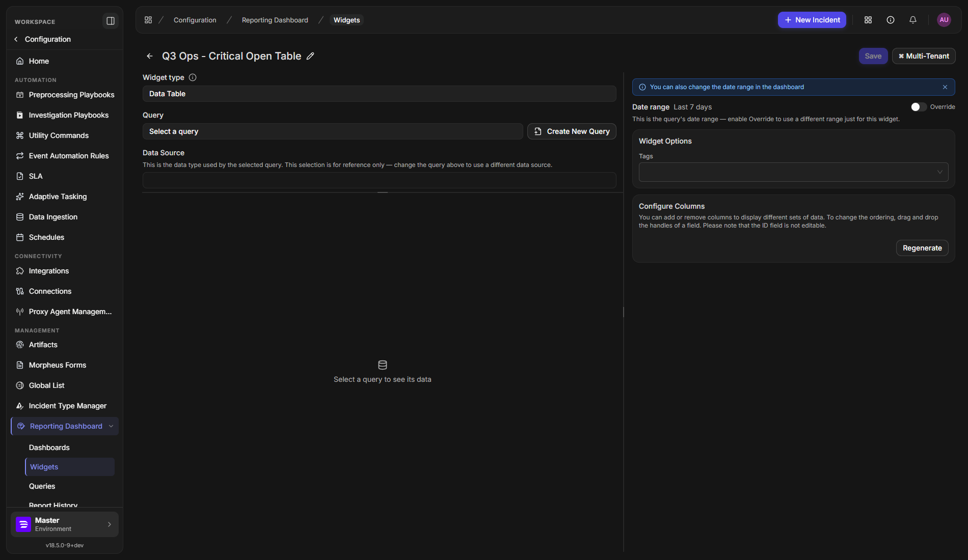
Task: Open Preprocessing Playbooks in sidebar
Action: click(x=65, y=95)
